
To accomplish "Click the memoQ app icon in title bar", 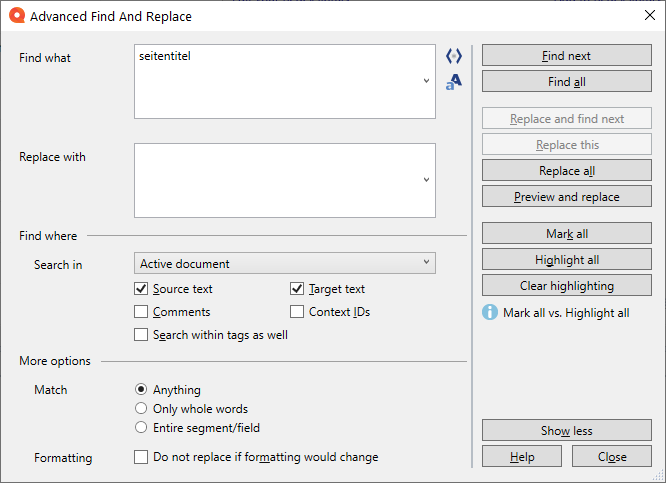I will [x=16, y=16].
